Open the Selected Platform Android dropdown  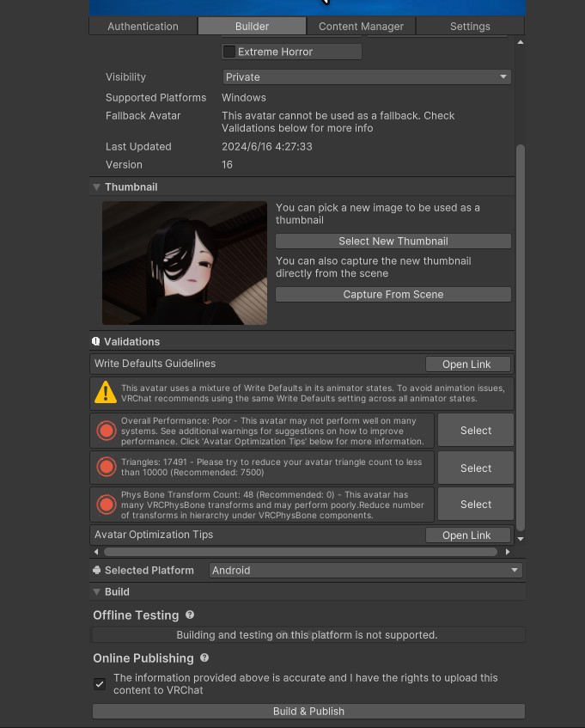[x=365, y=571]
